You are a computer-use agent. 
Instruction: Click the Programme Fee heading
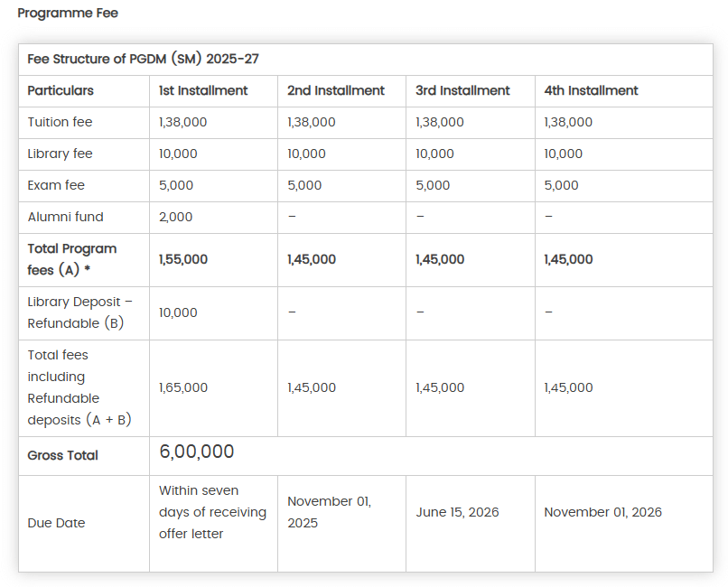coord(68,14)
